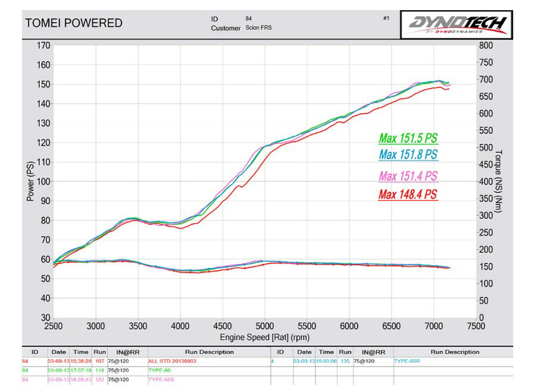Viewport: 537px width, 392px height.
Task: Click the 800 tick on the torque axis
Action: click(486, 45)
